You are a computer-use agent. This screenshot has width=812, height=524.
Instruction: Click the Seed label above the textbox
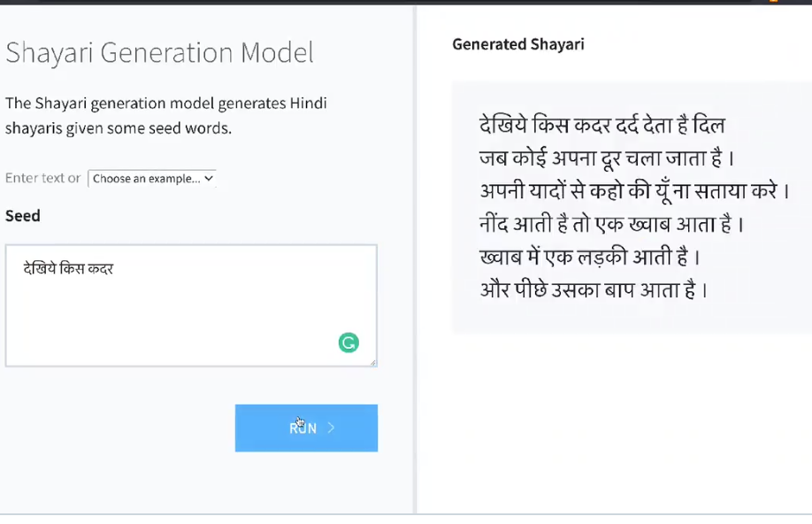[x=23, y=216]
